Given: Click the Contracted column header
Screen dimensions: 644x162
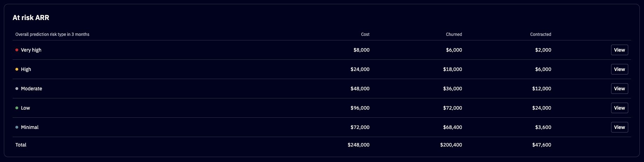Looking at the screenshot, I should pos(541,34).
